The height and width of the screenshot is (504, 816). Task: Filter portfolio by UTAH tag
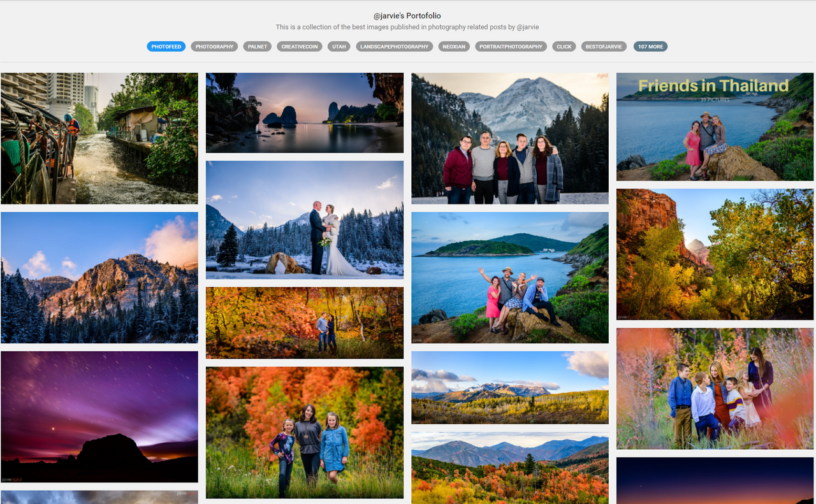tap(339, 47)
